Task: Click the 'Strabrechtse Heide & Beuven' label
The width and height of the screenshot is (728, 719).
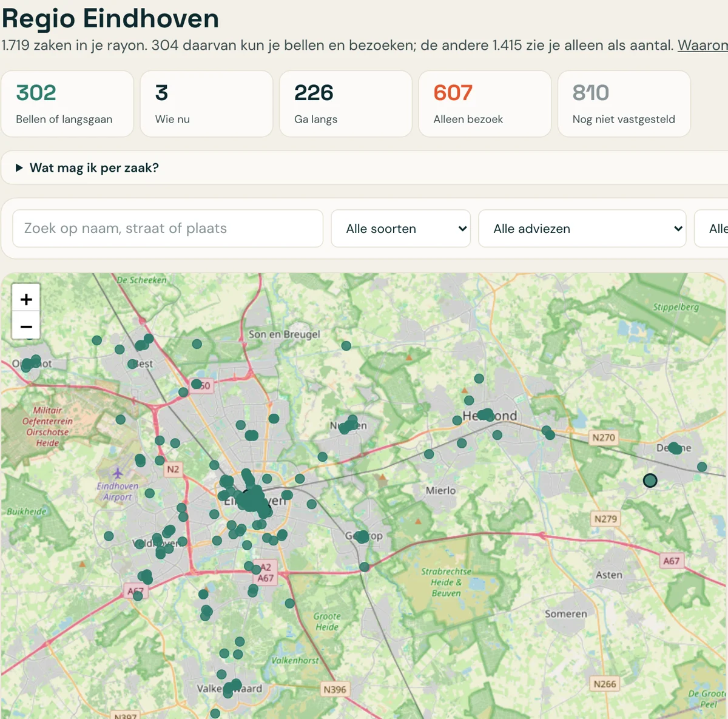Action: click(447, 582)
